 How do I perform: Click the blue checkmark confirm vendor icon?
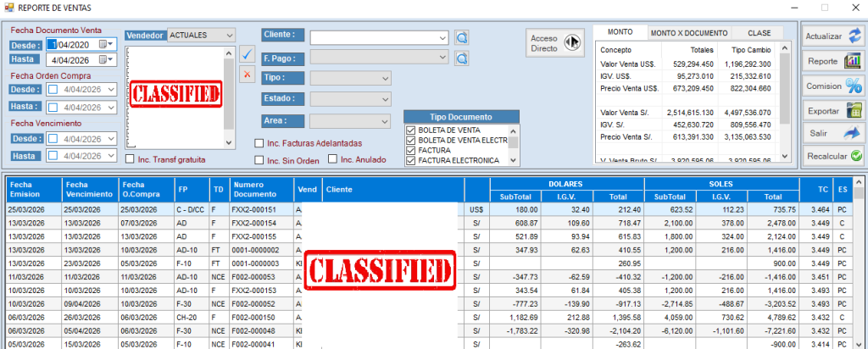coord(248,54)
